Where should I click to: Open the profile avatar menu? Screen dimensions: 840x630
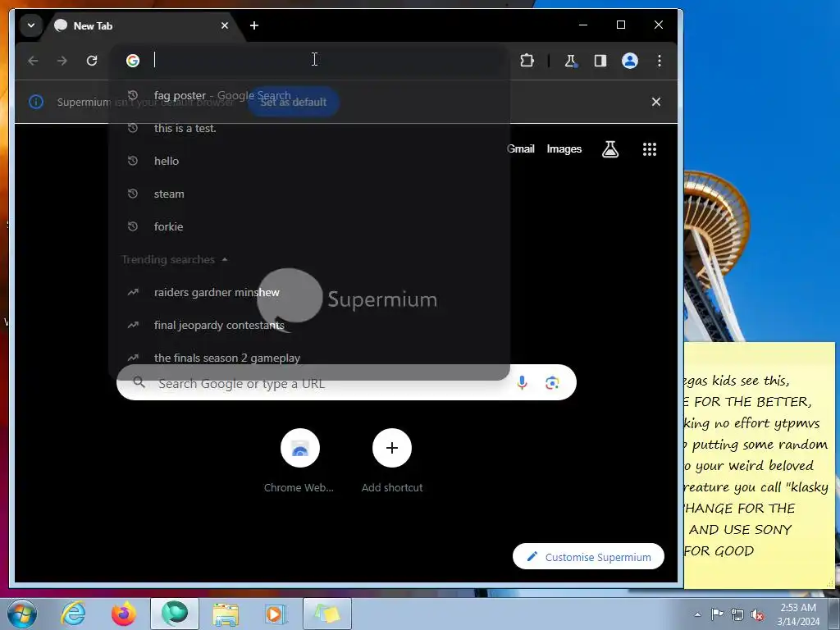629,61
